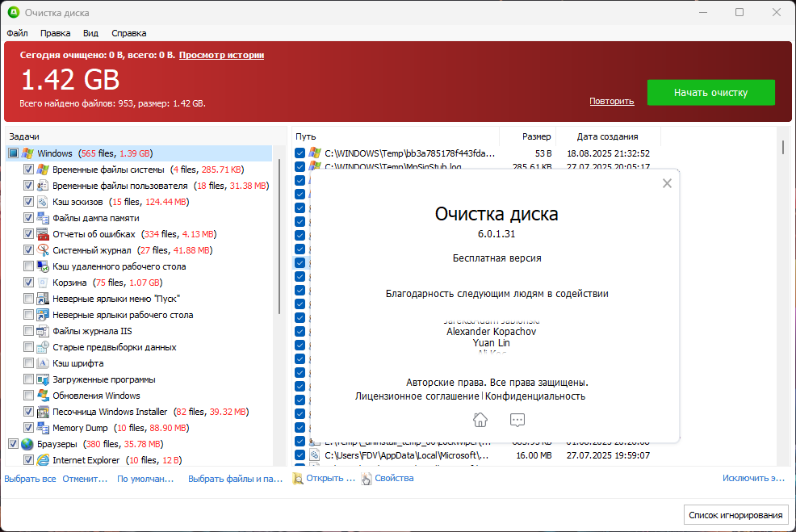Click Старые предвыборки данных icon
The width and height of the screenshot is (796, 532).
click(43, 347)
